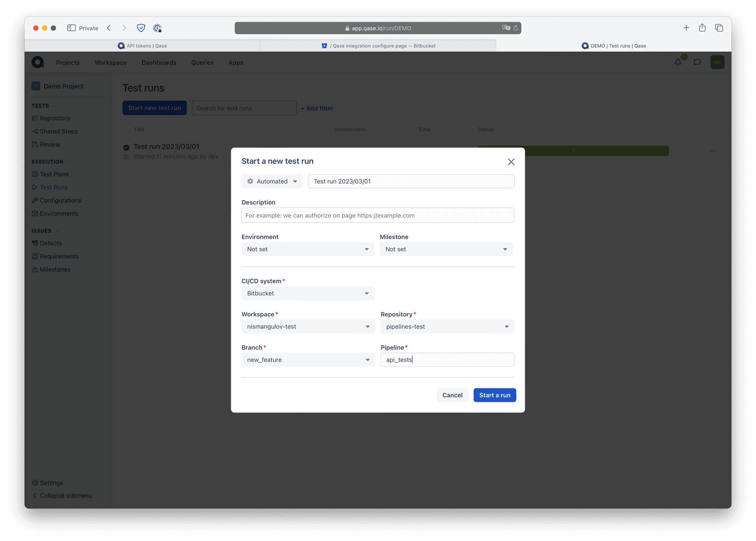Click the address bar showing app.qase.io
Image resolution: width=756 pixels, height=541 pixels.
click(378, 28)
